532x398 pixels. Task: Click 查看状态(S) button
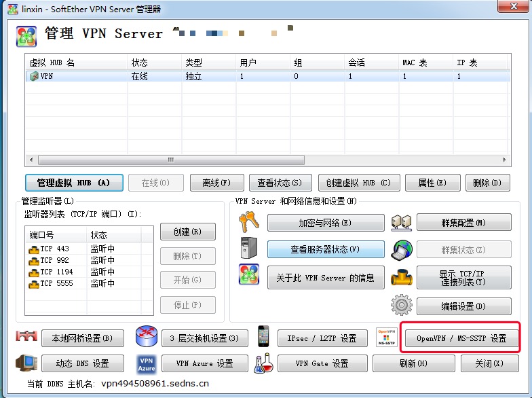(280, 183)
